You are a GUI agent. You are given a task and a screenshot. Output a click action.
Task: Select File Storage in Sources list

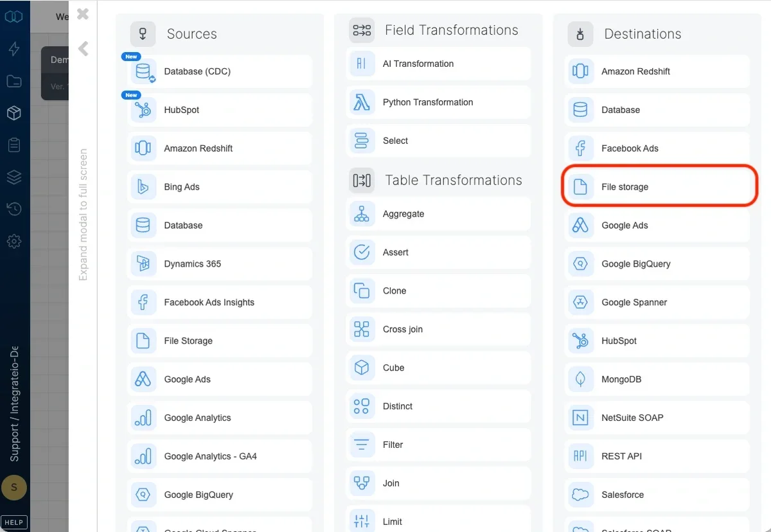click(x=220, y=341)
